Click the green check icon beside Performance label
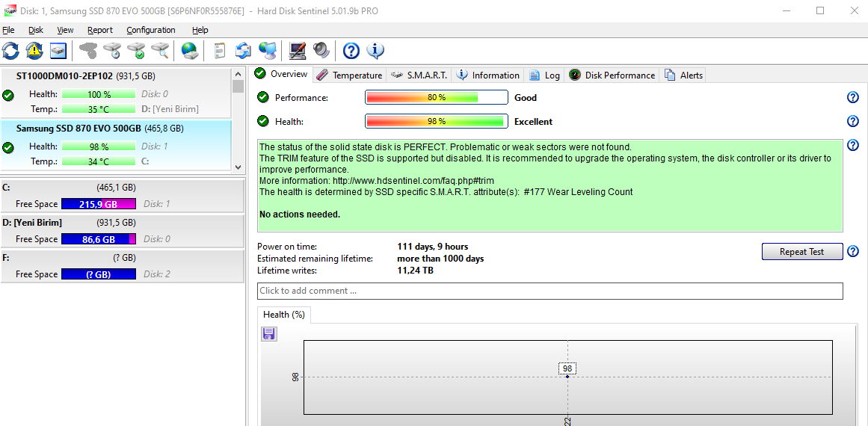 [263, 97]
